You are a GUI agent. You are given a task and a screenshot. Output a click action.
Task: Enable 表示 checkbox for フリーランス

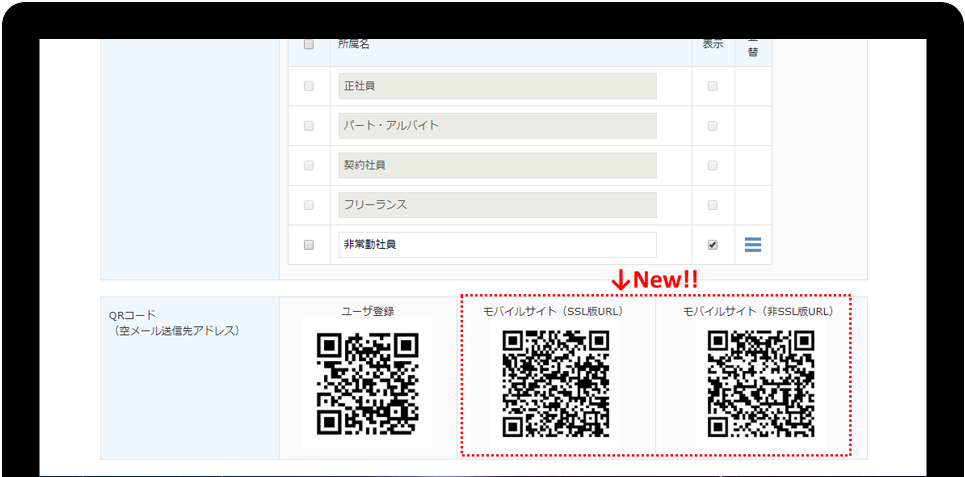tap(713, 204)
